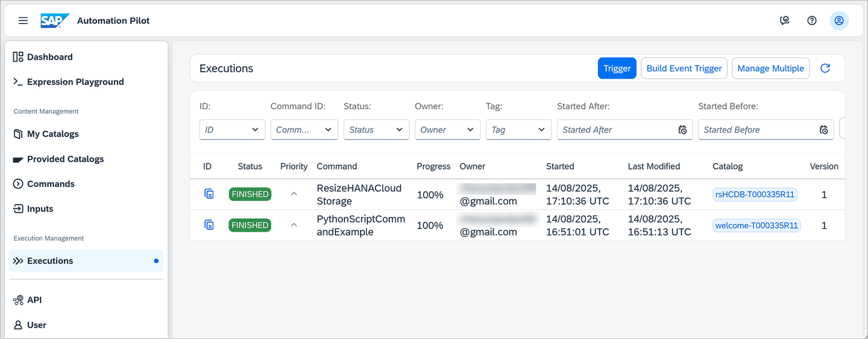
Task: Refresh the executions list
Action: tap(825, 68)
